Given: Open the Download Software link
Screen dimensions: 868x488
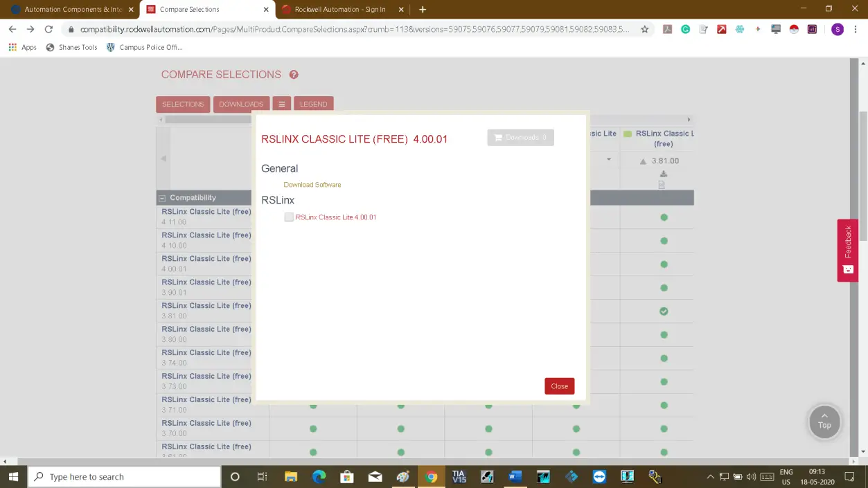Looking at the screenshot, I should [x=312, y=185].
